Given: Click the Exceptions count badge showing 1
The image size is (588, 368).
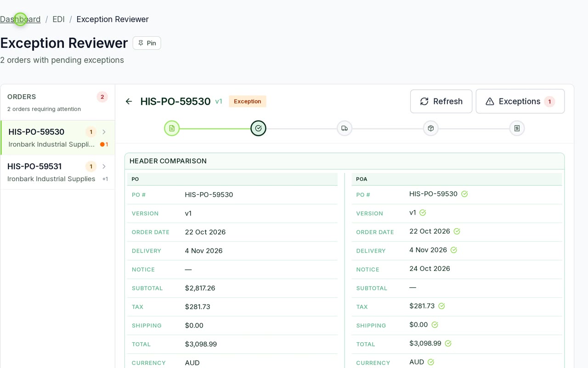Looking at the screenshot, I should pos(549,101).
